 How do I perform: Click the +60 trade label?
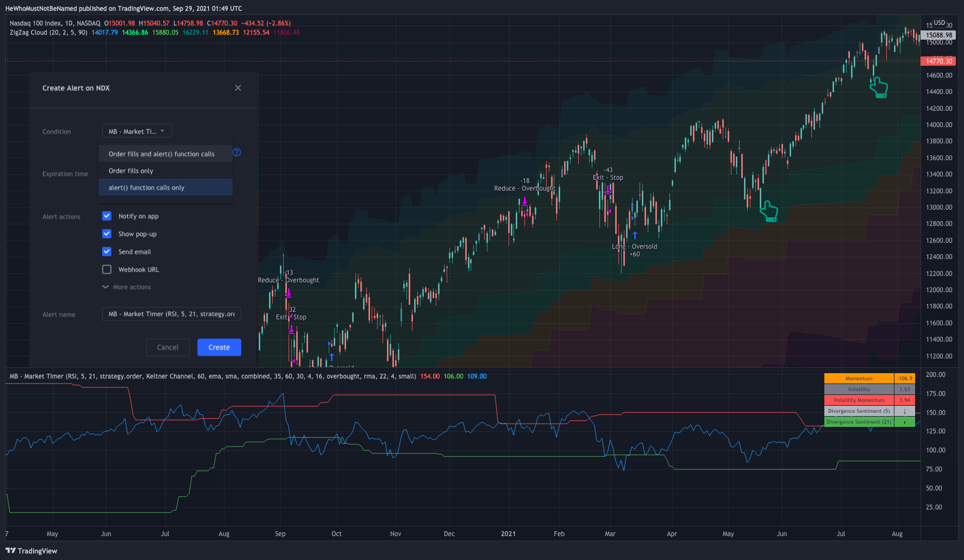tap(635, 254)
